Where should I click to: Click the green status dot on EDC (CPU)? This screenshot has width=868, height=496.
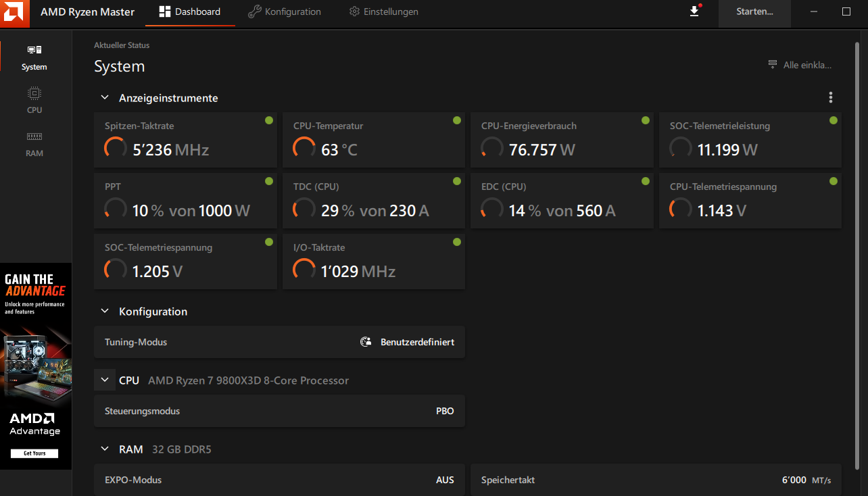pyautogui.click(x=646, y=181)
